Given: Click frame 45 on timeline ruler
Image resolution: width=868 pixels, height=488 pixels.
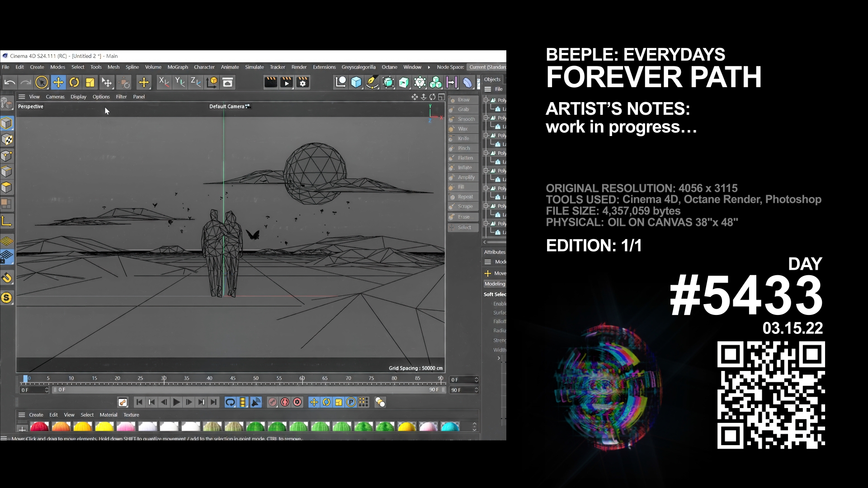Looking at the screenshot, I should [x=233, y=379].
